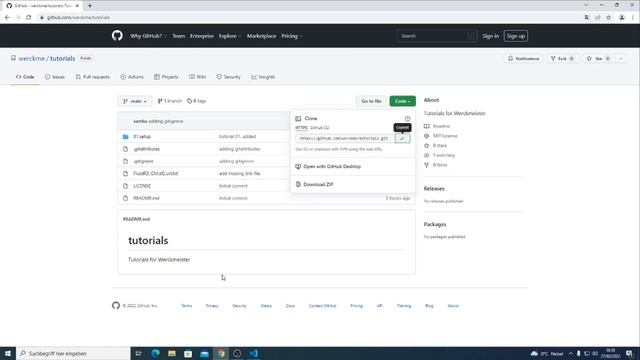
Task: Click the clone URL text field
Action: pos(344,138)
